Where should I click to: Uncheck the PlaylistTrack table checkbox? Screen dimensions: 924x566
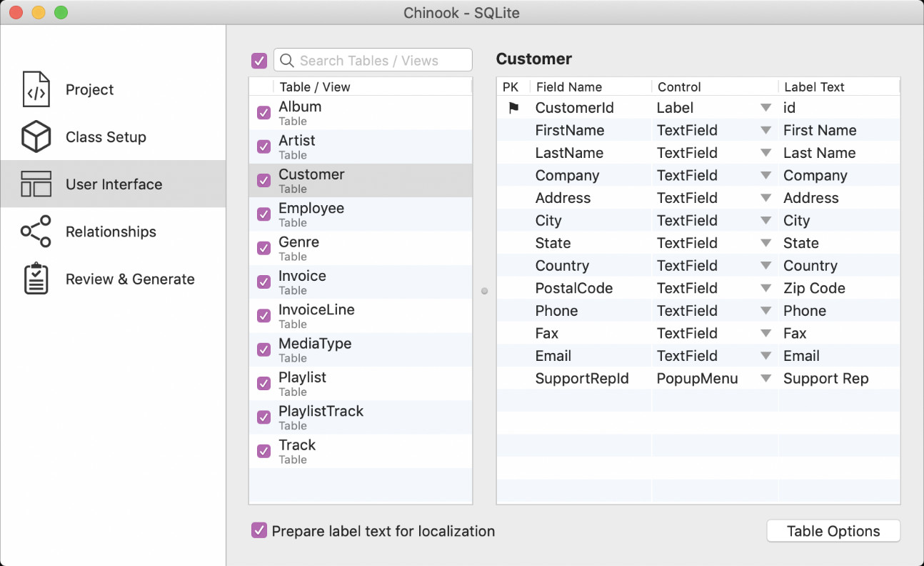click(x=264, y=417)
